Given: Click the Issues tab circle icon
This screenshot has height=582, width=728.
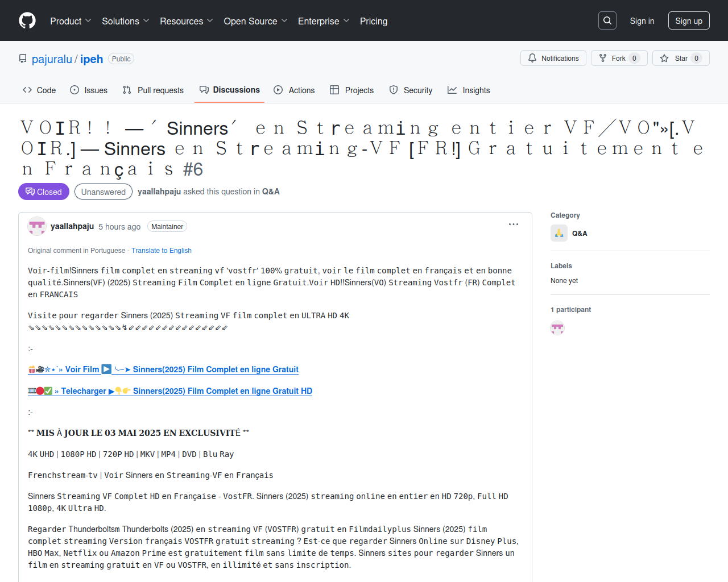Looking at the screenshot, I should click(75, 90).
